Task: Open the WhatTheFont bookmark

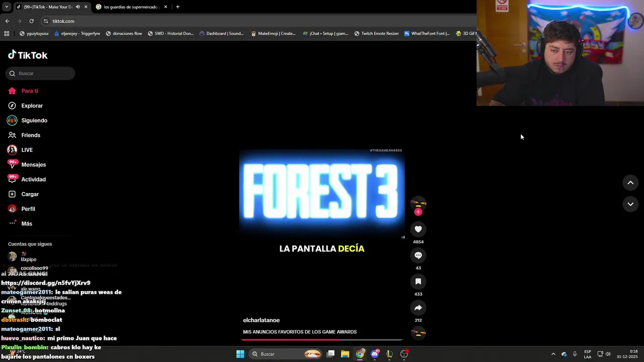Action: pos(427,34)
